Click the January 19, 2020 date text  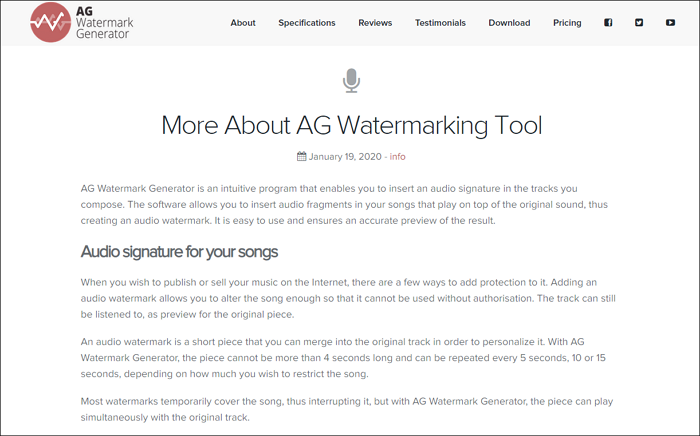coord(347,157)
